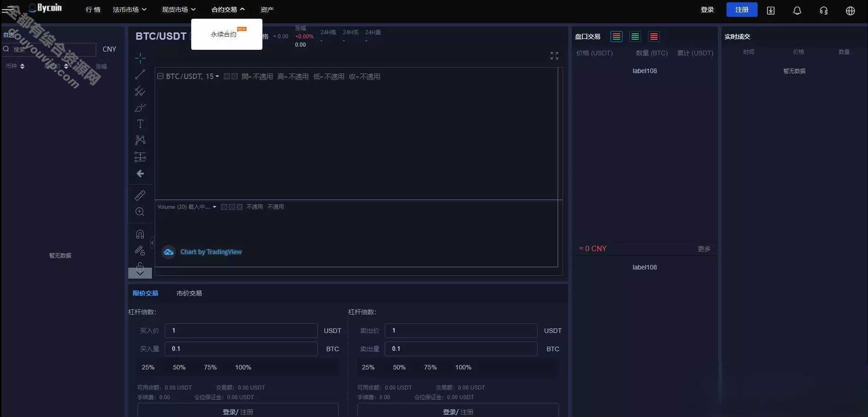This screenshot has height=417, width=868.
Task: Click the Bycoin logo
Action: [45, 8]
